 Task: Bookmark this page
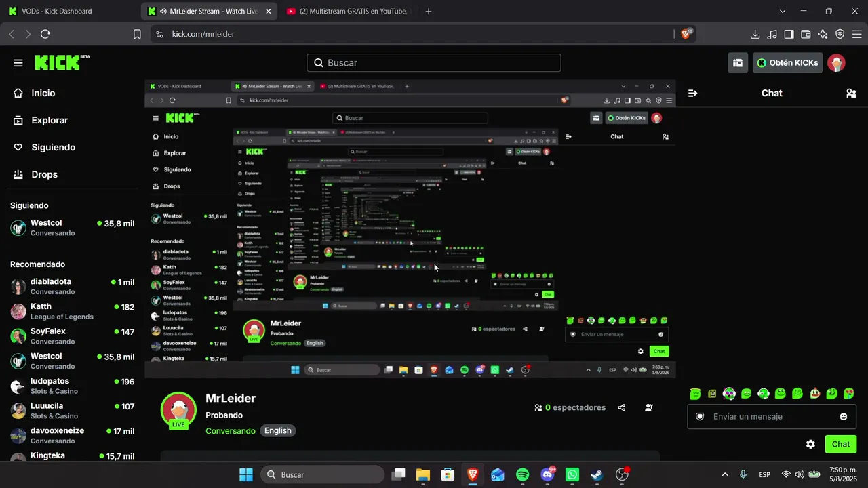click(137, 34)
